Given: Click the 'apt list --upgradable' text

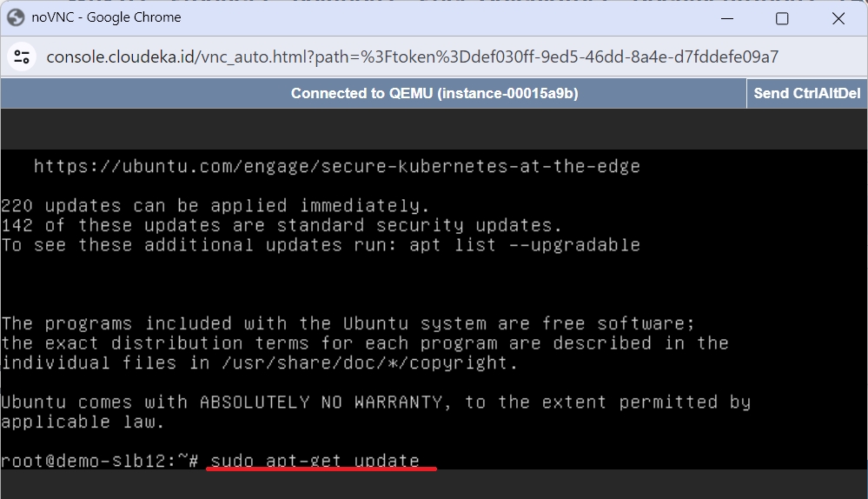Looking at the screenshot, I should coord(525,245).
